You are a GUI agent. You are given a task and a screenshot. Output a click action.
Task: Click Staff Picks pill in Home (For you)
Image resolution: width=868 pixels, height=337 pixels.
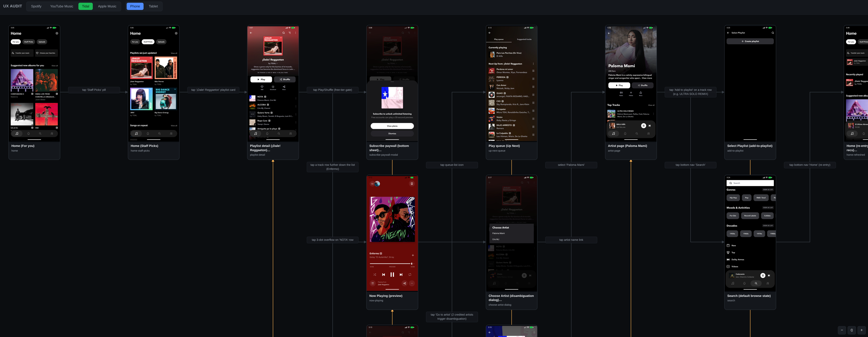(29, 42)
